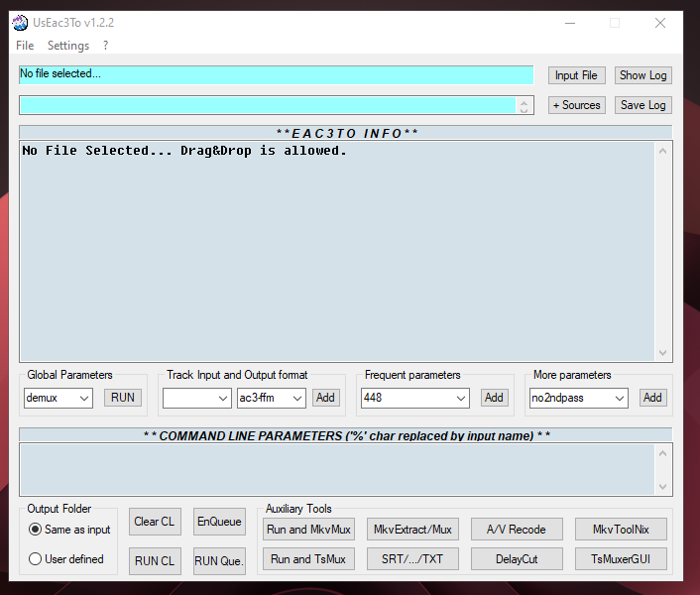Click the A/V Recode button
The height and width of the screenshot is (595, 700).
click(x=517, y=530)
